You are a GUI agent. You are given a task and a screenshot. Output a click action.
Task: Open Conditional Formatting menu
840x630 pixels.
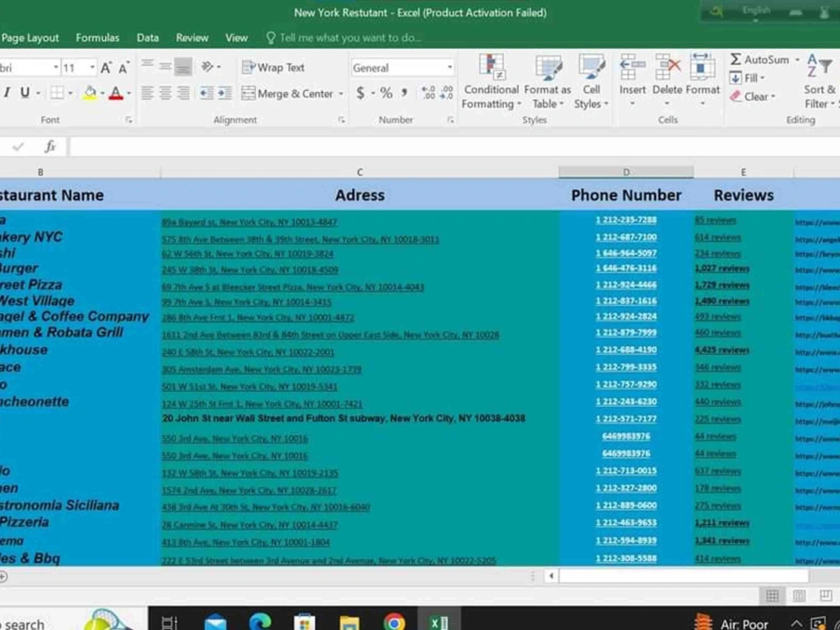[491, 81]
